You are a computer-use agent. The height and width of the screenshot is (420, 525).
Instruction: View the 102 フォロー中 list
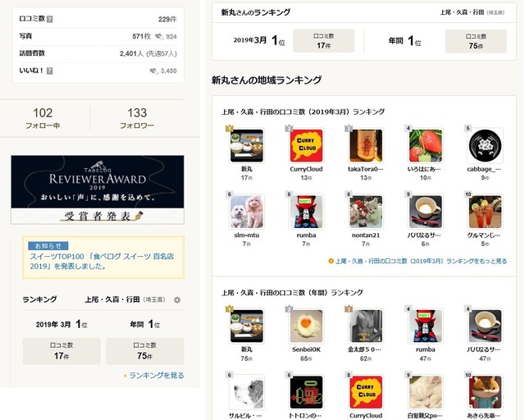(x=43, y=117)
